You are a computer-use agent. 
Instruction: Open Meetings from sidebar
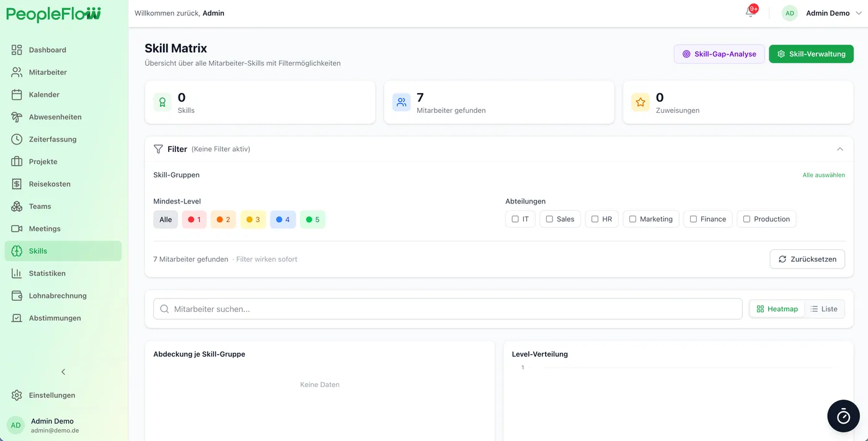click(63, 228)
